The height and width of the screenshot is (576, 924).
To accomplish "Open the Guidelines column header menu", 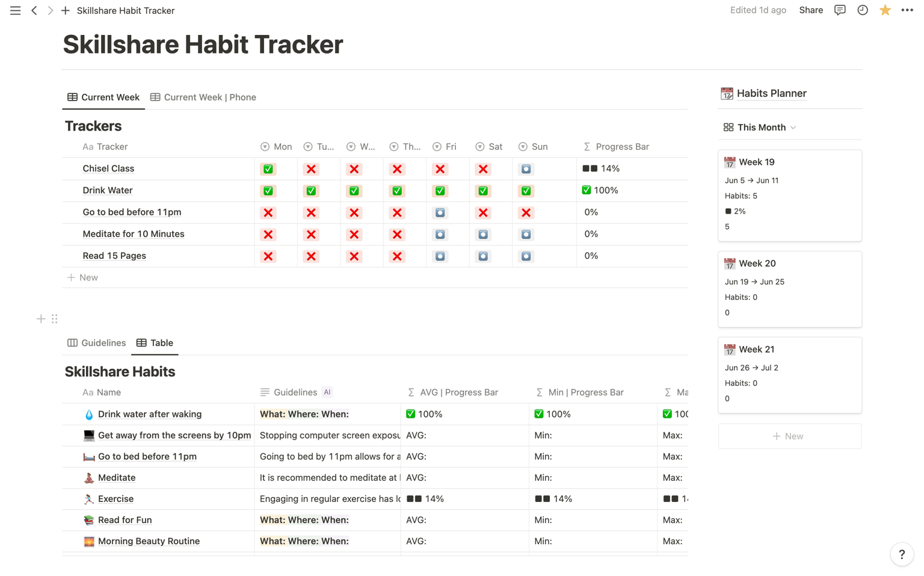I will click(x=296, y=392).
